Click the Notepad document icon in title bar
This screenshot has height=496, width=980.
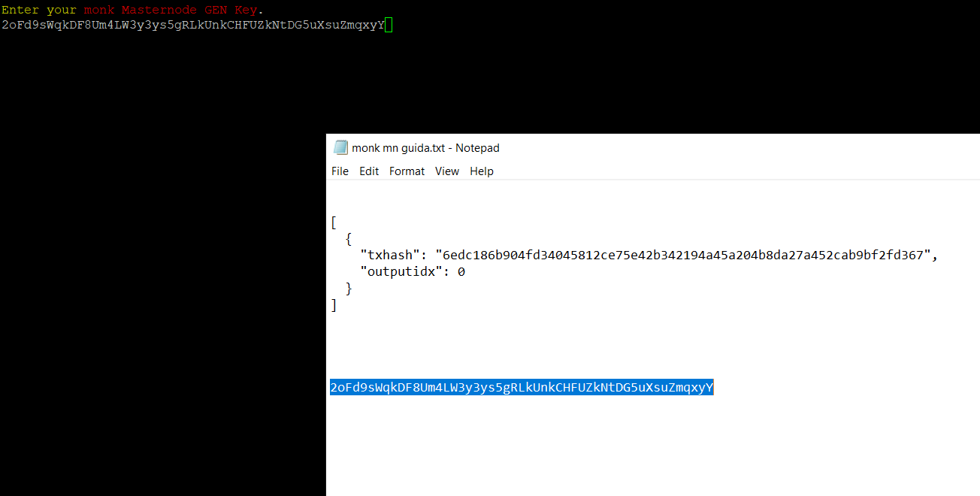340,147
